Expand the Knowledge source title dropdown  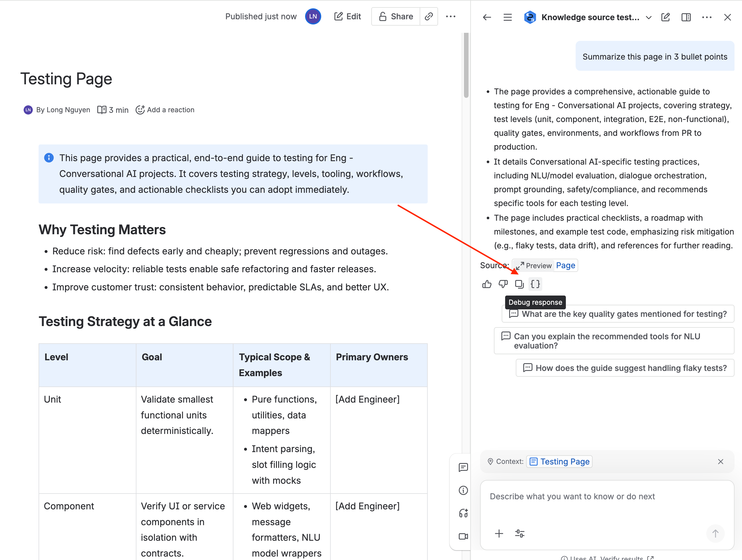648,17
